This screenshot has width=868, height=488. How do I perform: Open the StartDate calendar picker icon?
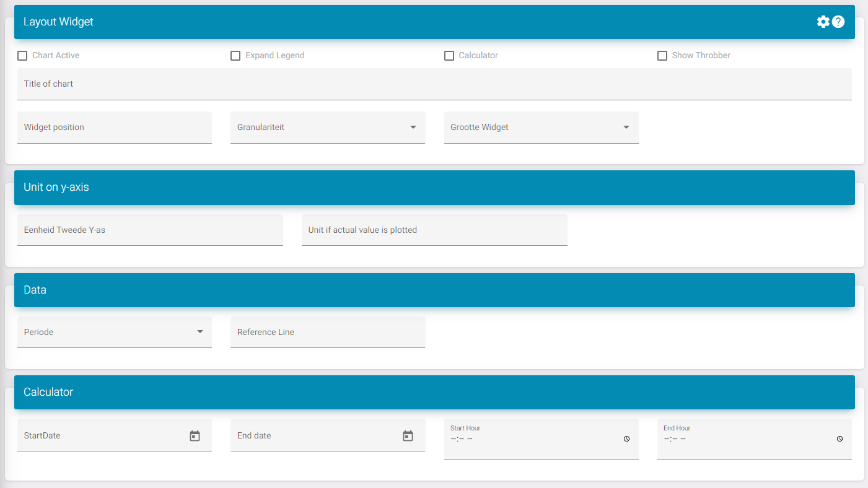[195, 436]
